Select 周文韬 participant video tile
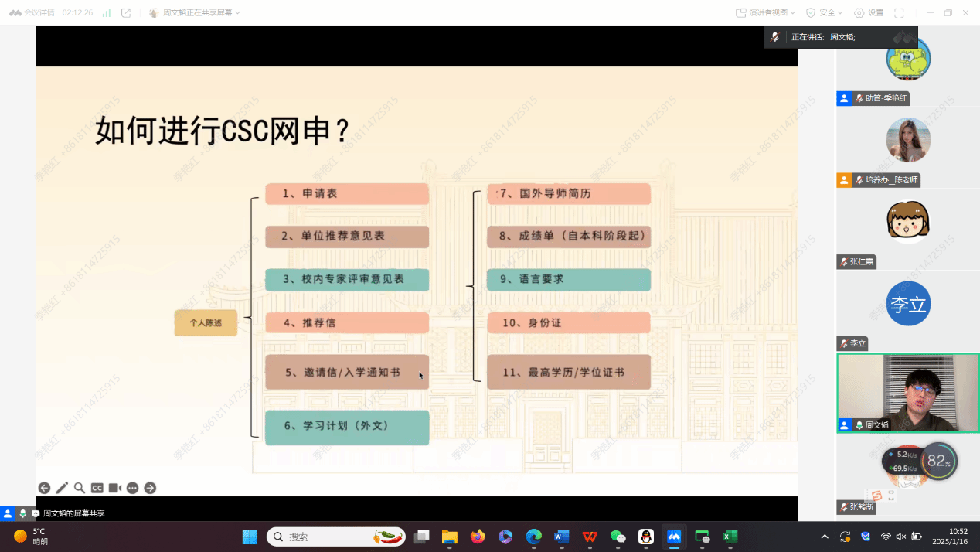Screen dimensions: 980x552 (907, 393)
